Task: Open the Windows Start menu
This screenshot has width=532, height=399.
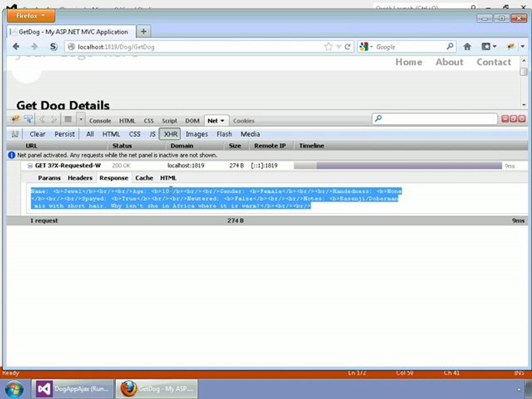Action: point(14,389)
